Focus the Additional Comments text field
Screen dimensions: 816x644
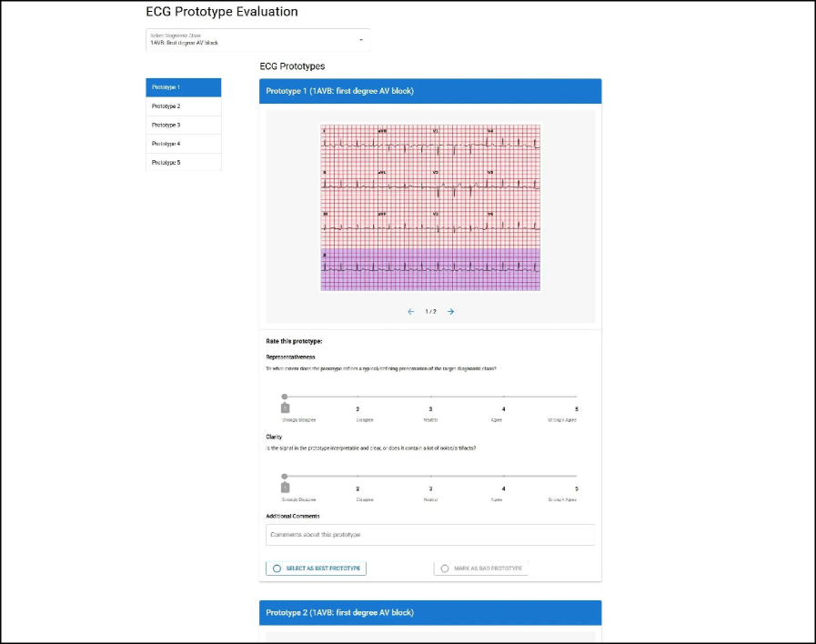[429, 534]
